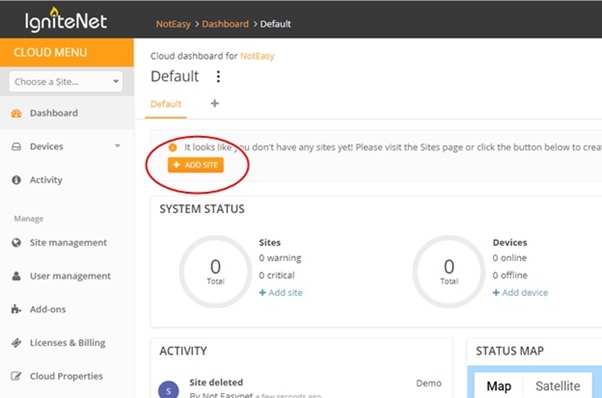
Task: Switch status map to Satellite view
Action: [557, 386]
